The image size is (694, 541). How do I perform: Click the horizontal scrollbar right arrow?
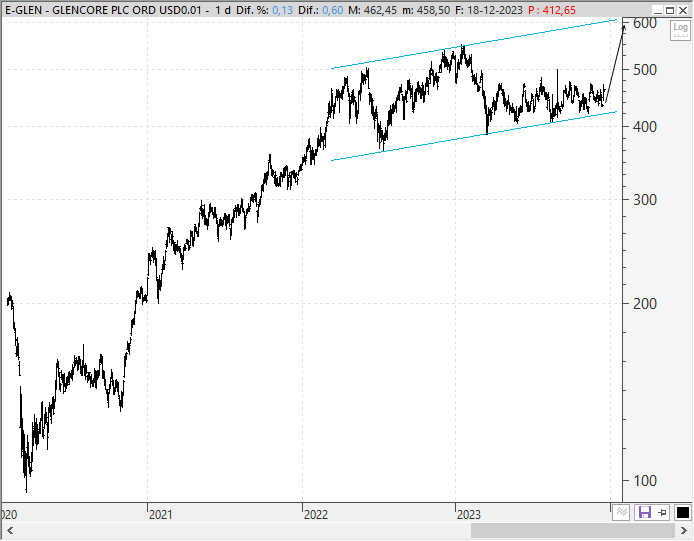[x=683, y=530]
